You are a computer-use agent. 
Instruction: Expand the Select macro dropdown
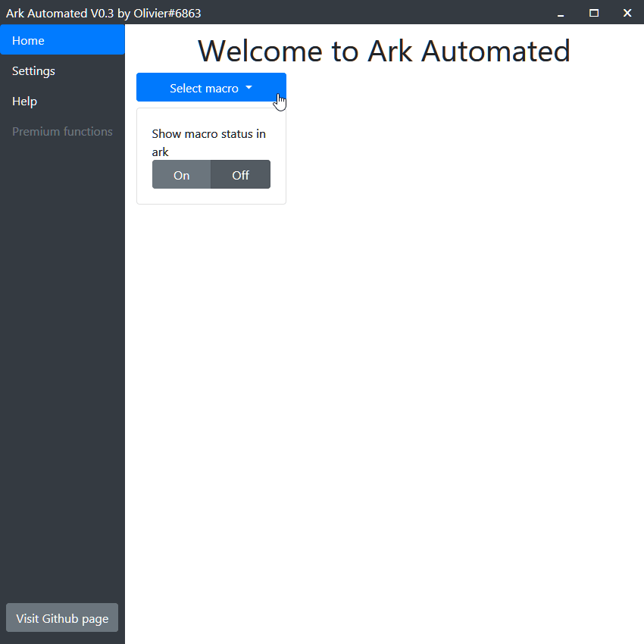(x=211, y=87)
